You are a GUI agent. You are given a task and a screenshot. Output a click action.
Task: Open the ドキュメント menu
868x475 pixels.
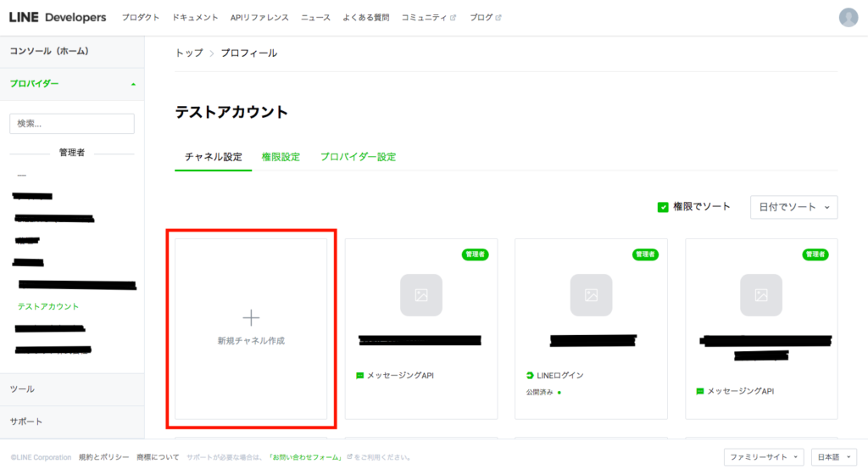click(x=195, y=18)
